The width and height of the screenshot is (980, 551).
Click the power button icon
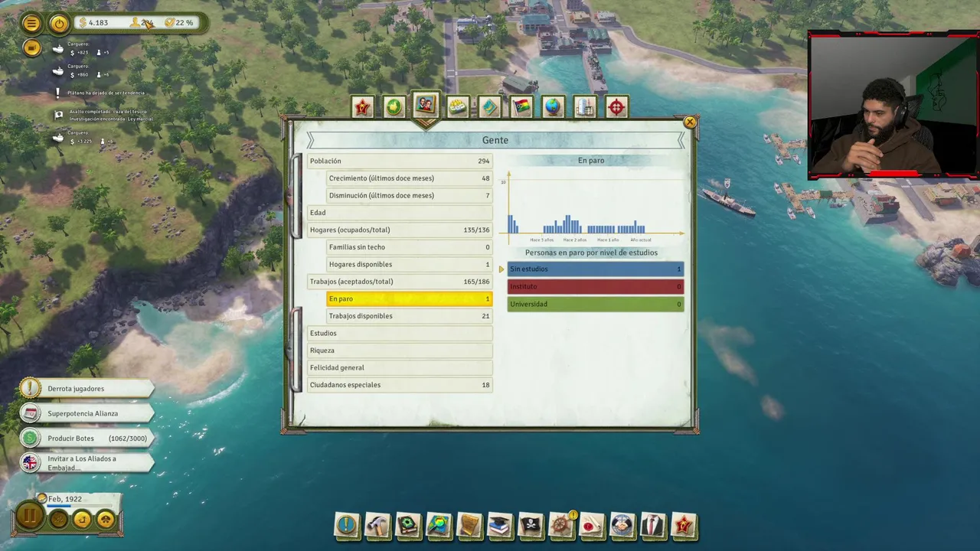(x=59, y=23)
